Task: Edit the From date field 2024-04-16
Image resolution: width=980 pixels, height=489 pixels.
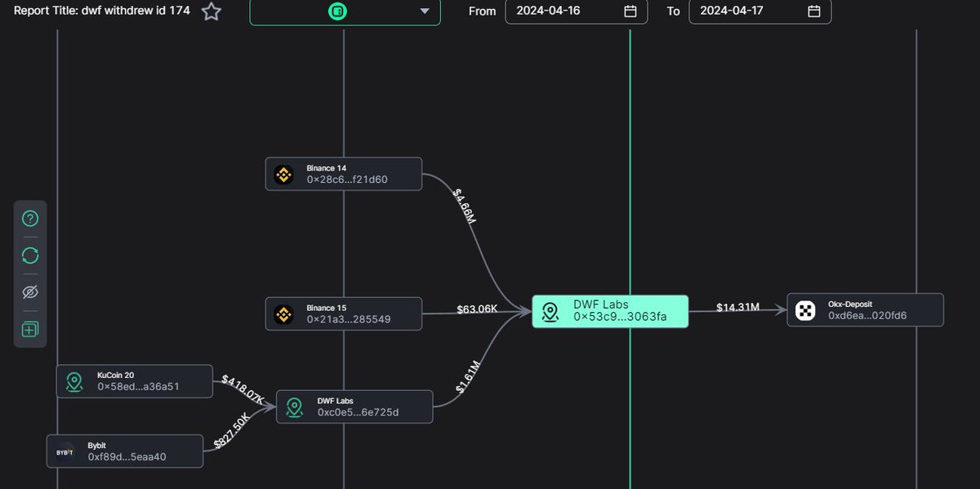Action: 577,11
